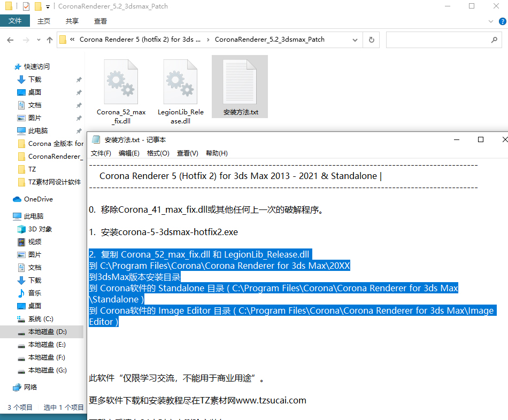Unpin 桌面 using its pin icon

click(x=79, y=92)
